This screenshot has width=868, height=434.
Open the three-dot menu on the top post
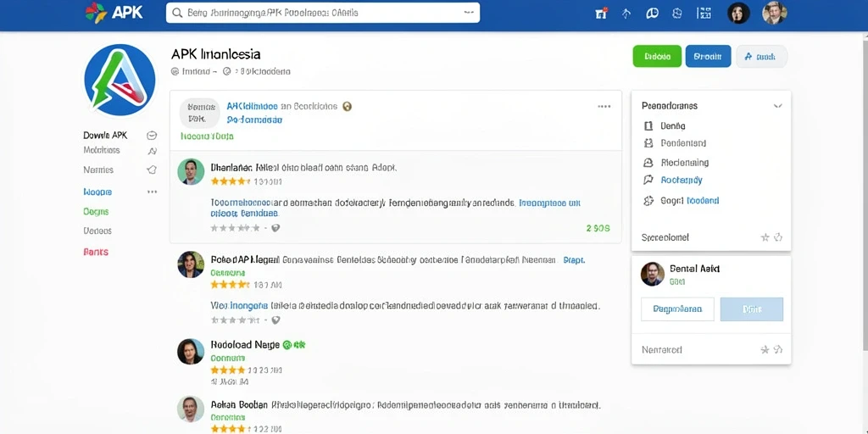coord(604,106)
